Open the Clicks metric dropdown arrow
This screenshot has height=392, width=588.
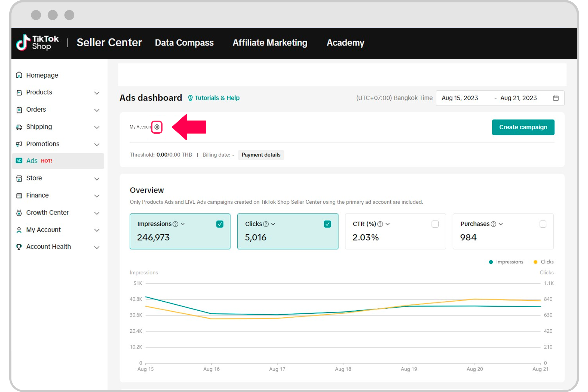[x=273, y=224]
